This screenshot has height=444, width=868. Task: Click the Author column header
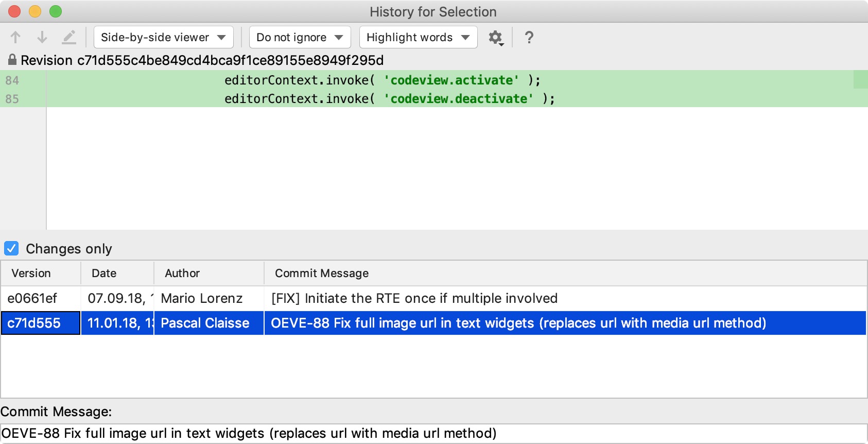pos(182,273)
